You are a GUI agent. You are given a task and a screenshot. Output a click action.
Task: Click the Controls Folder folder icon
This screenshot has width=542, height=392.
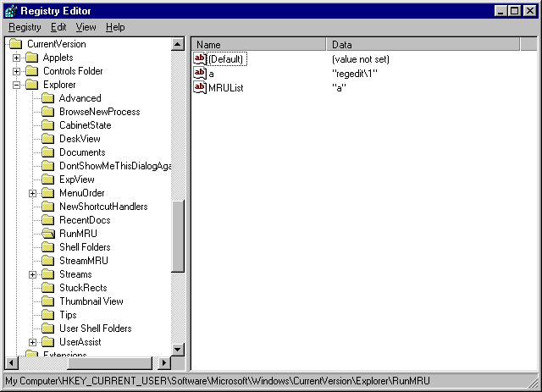(x=32, y=71)
